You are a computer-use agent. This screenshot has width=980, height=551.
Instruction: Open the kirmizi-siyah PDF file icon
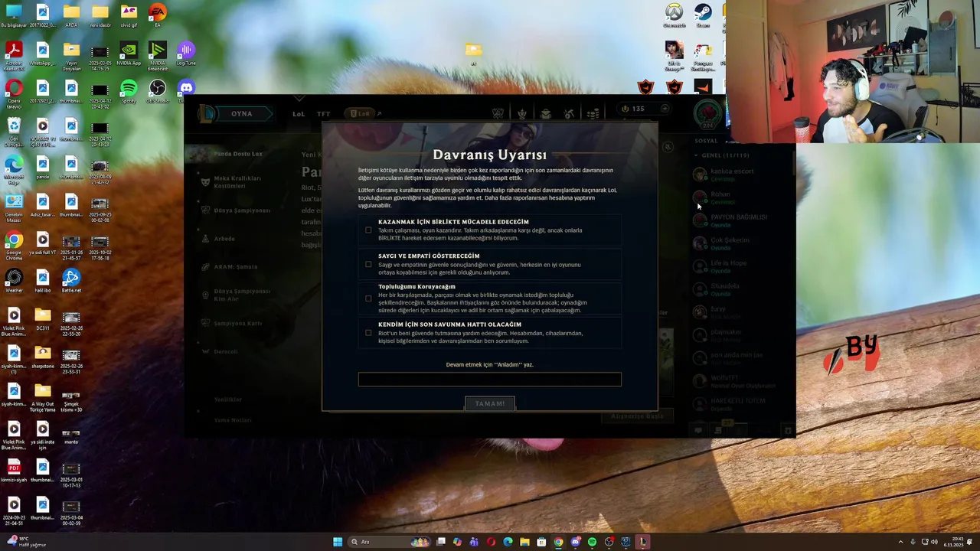14,471
